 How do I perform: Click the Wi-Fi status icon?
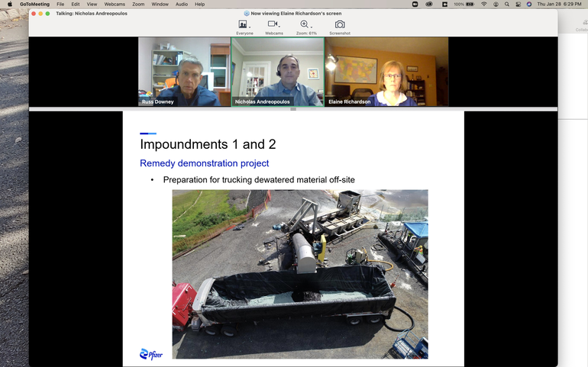(x=483, y=4)
